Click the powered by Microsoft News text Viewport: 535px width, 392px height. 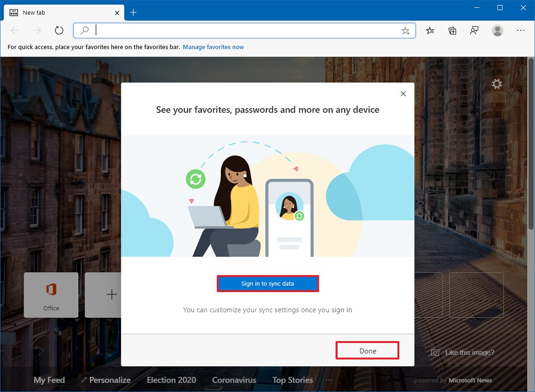(453, 381)
